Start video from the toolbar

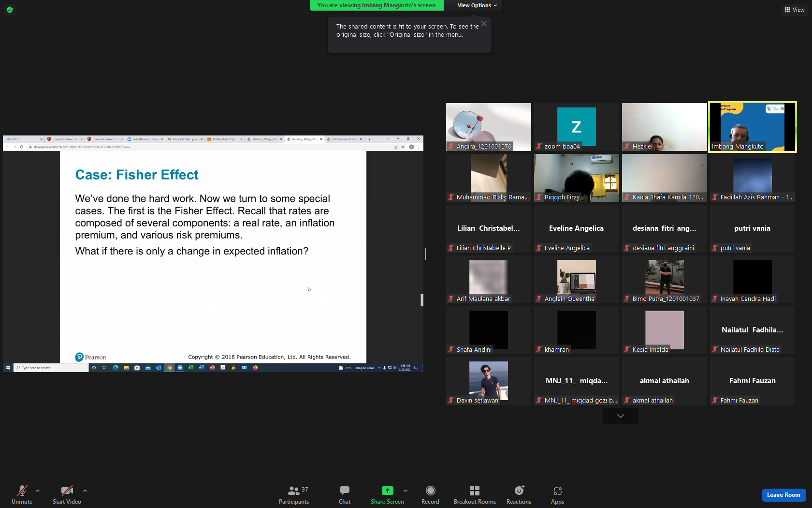(67, 494)
